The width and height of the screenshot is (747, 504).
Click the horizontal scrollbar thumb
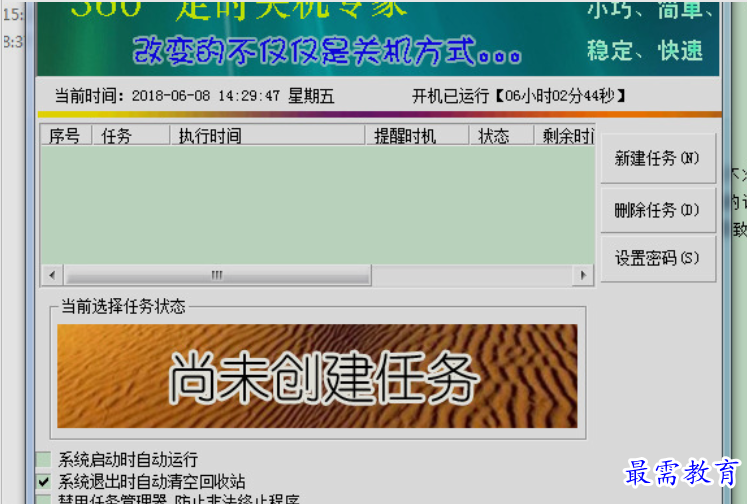(216, 275)
